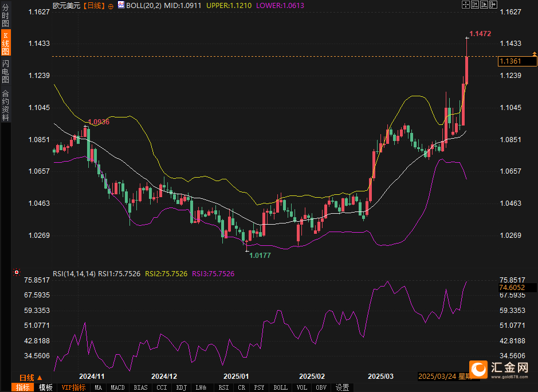Open the 闪电图 side tab
The width and height of the screenshot is (538, 392).
(x=6, y=71)
